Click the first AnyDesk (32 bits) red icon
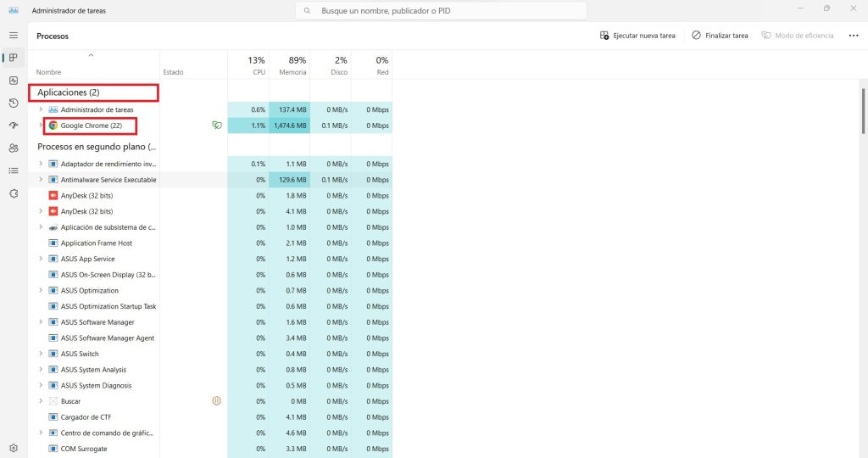868x458 pixels. [53, 195]
